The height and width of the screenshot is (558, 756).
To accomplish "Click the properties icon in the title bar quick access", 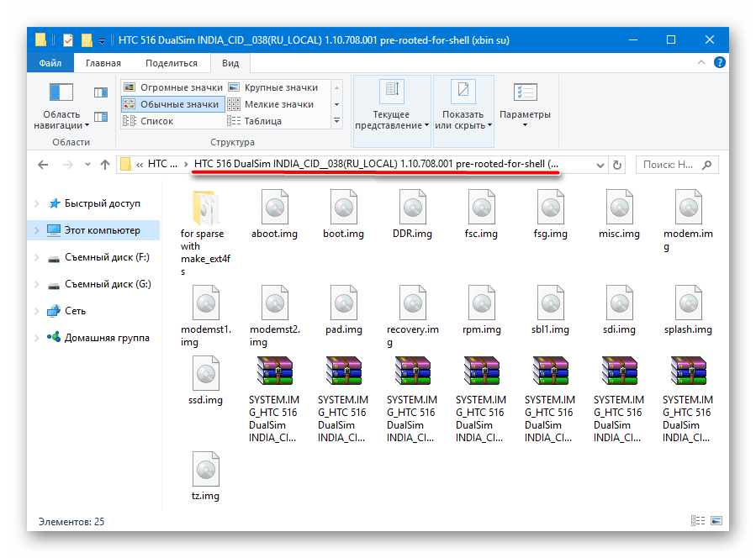I will pos(68,40).
